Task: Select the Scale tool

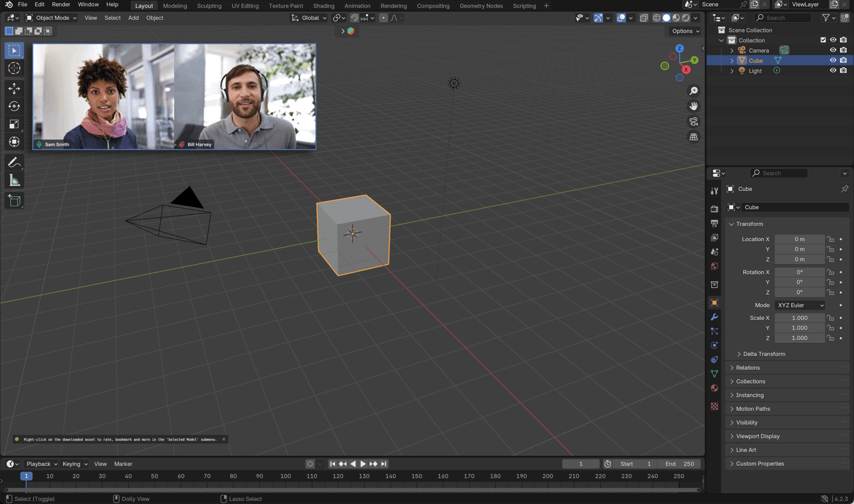Action: [14, 124]
